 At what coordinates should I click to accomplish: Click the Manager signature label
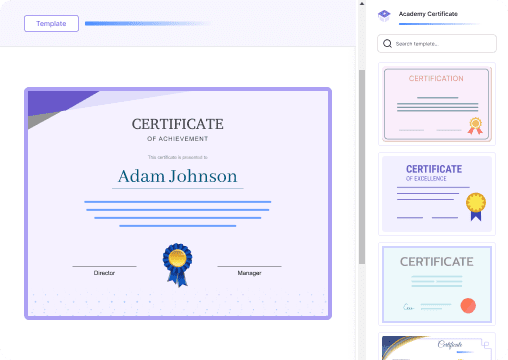pyautogui.click(x=249, y=273)
